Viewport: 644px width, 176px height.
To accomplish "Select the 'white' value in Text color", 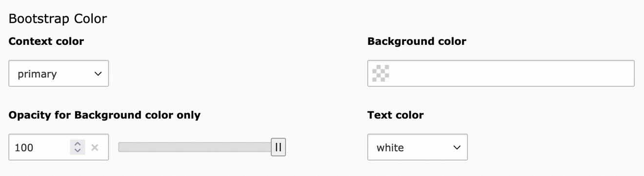I will 390,147.
